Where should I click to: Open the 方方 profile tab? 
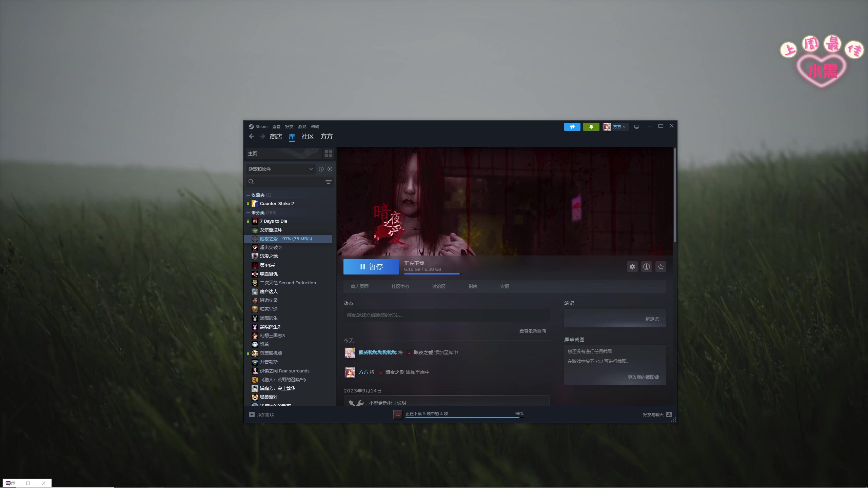coord(327,136)
